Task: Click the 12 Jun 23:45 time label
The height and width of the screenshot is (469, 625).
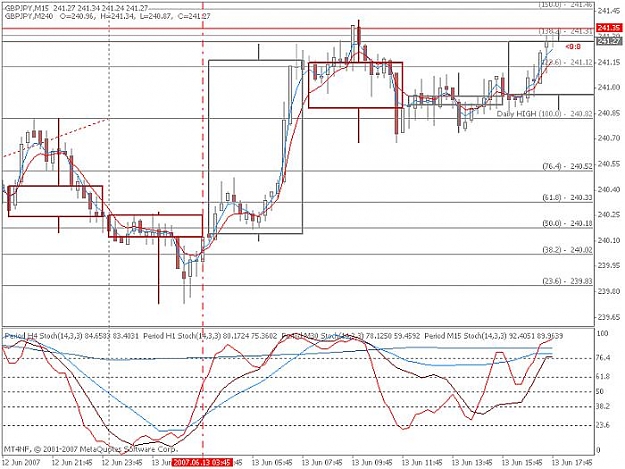Action: click(x=122, y=462)
